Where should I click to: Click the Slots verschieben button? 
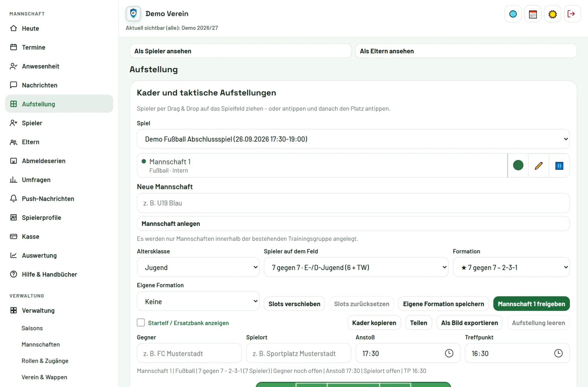tap(294, 304)
